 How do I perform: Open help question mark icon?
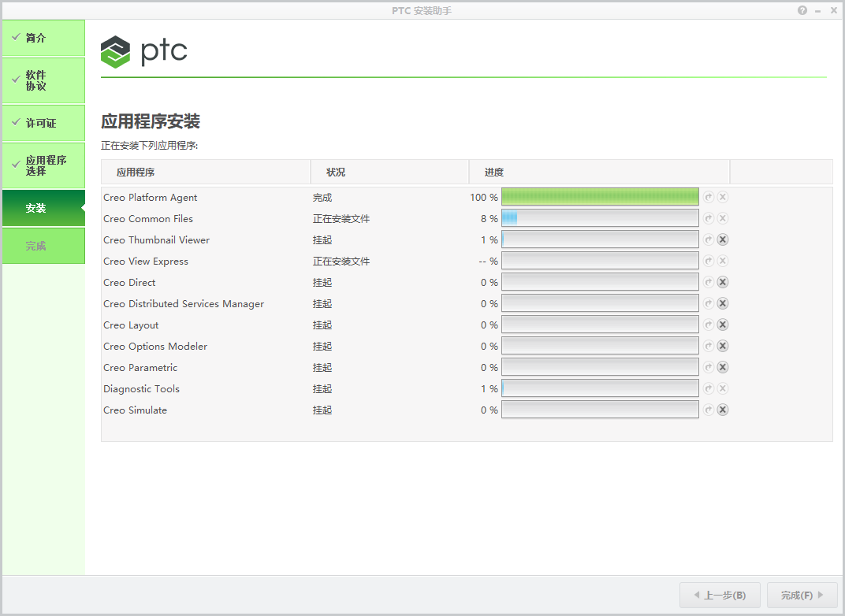point(802,10)
